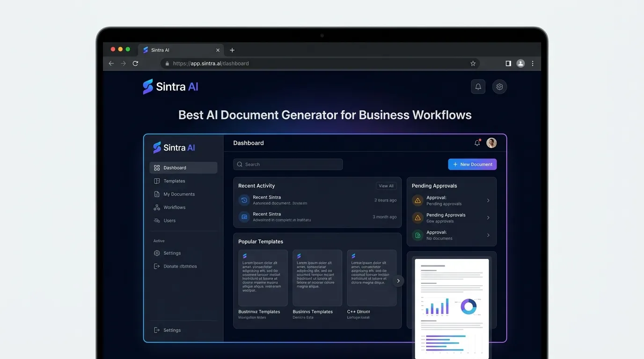Screen dimensions: 644x359
Task: Expand the No documens approval row chevron
Action: pyautogui.click(x=488, y=235)
